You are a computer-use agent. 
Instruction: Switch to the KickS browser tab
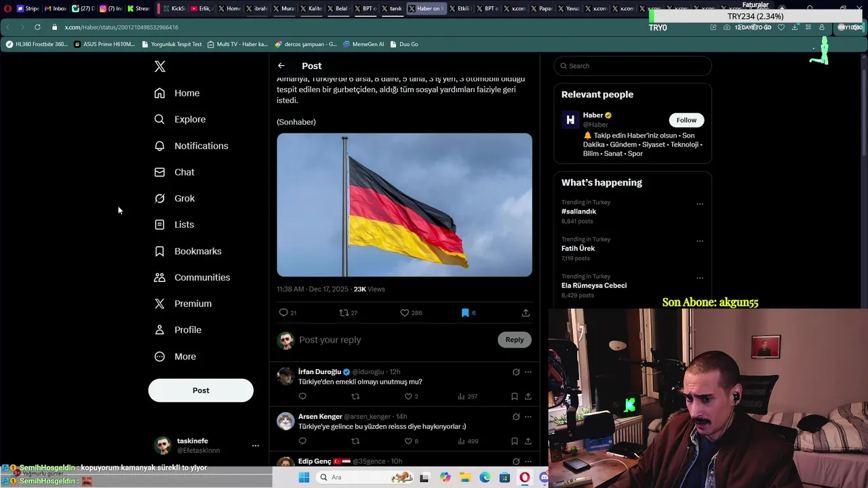click(174, 9)
